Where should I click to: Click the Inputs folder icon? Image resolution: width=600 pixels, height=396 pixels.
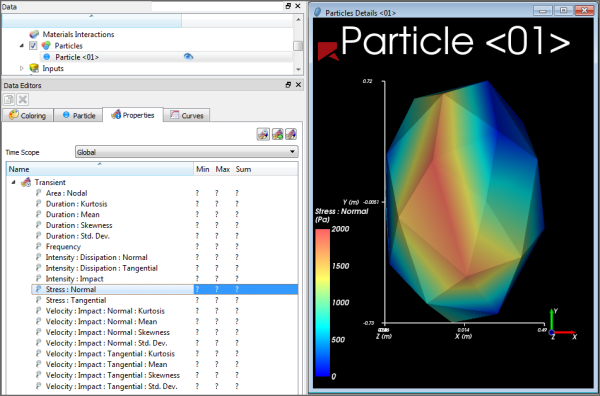tap(34, 68)
